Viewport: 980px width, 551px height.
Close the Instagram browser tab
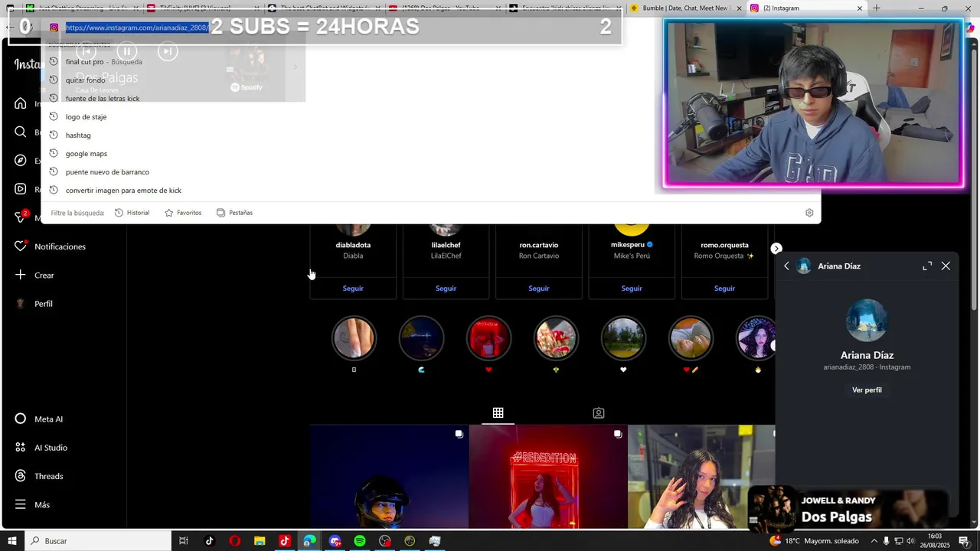pyautogui.click(x=859, y=8)
